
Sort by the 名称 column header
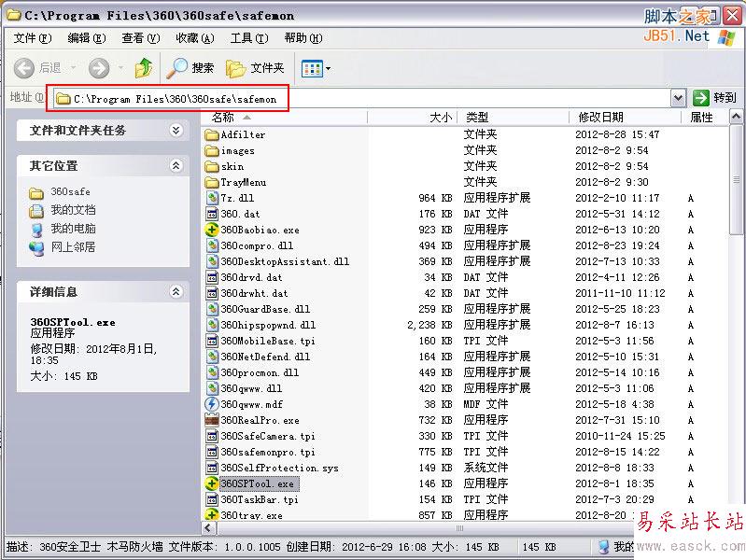(x=284, y=117)
